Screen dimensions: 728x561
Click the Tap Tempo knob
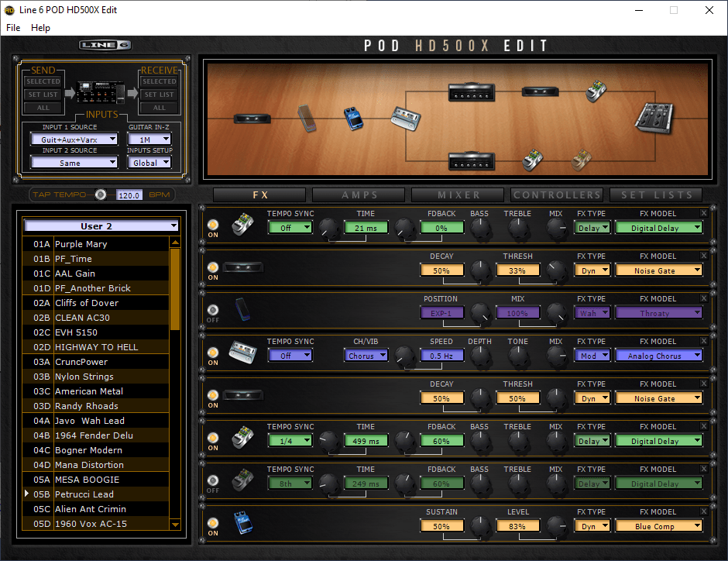101,195
